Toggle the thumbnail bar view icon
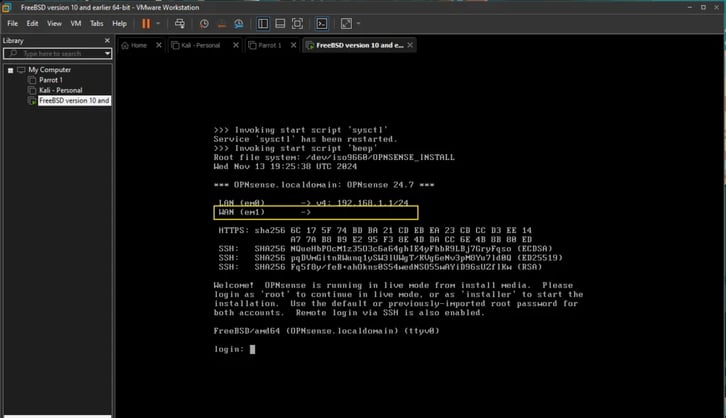The width and height of the screenshot is (726, 418). tap(280, 24)
